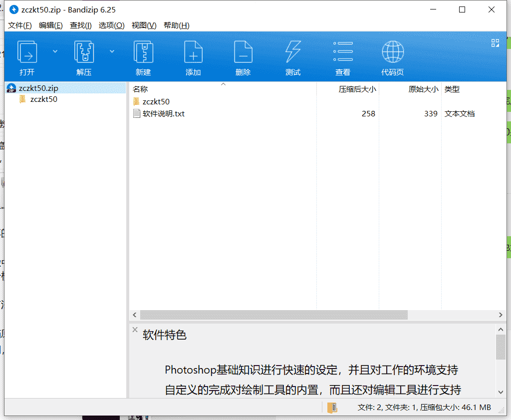Open the 编辑(E) menu

pos(50,25)
